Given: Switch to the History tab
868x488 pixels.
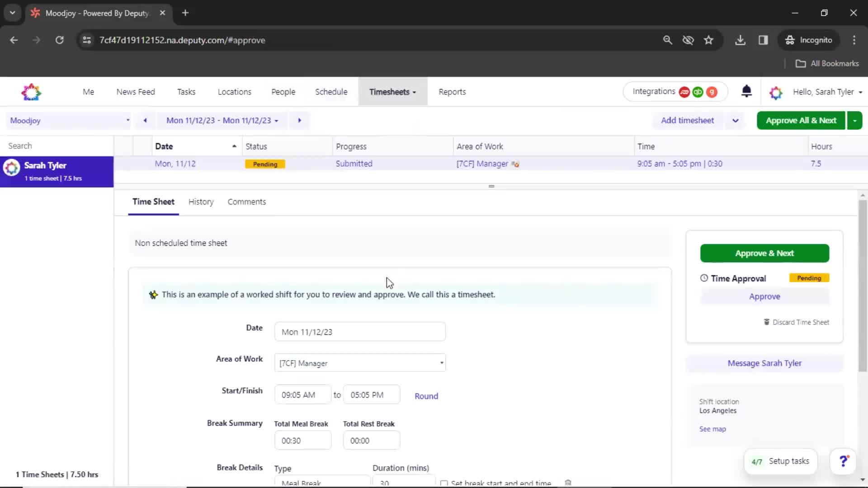Looking at the screenshot, I should (x=201, y=202).
